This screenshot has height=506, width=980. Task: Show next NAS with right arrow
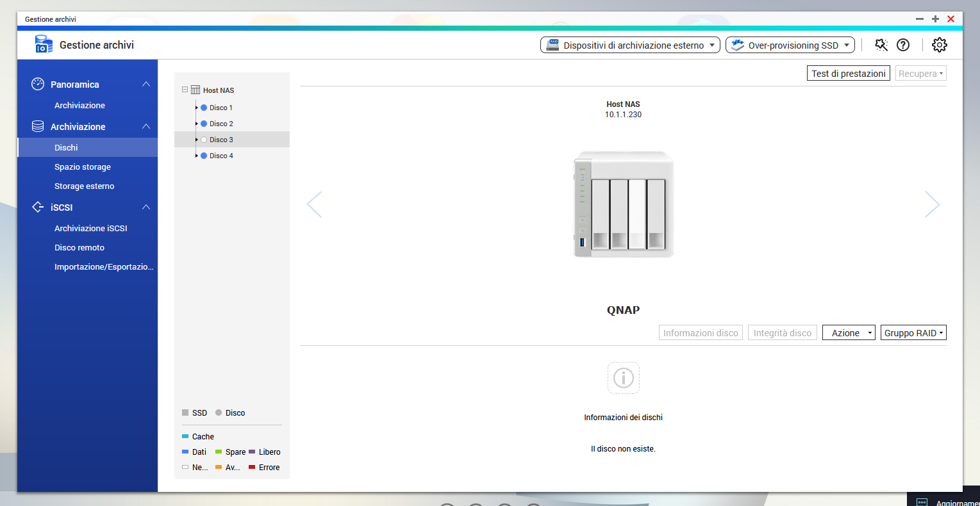[932, 204]
